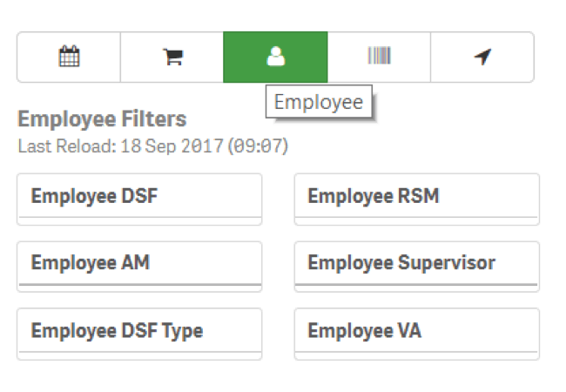This screenshot has width=566, height=392.
Task: Click the strip beneath Employee RSM title
Action: click(x=416, y=220)
